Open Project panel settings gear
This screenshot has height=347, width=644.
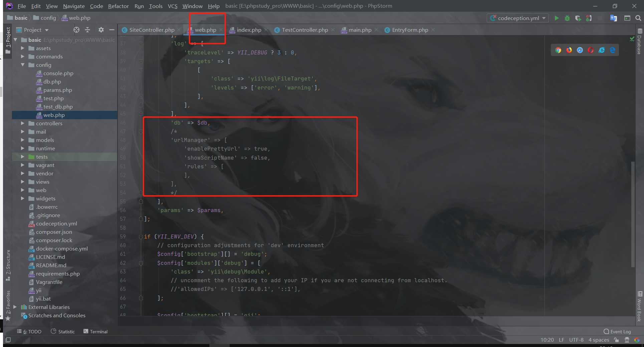point(101,30)
